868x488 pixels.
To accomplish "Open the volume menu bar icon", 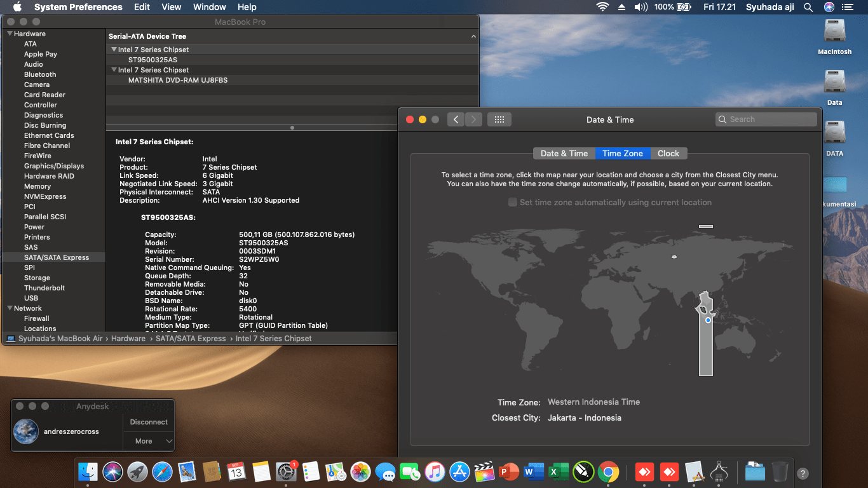I will coord(641,7).
